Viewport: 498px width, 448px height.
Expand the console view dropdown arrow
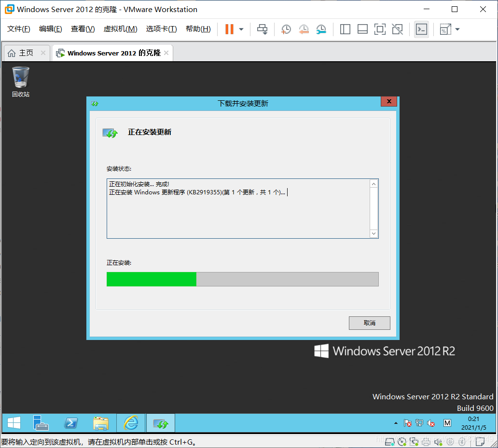pos(456,29)
